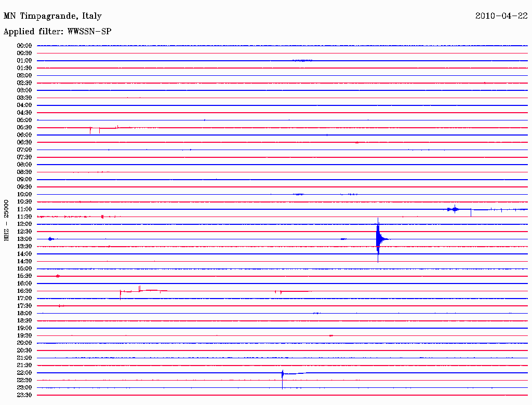Click the station title 'MN Timpagrande, Italy'
Screen dimensions: 532x405
(x=52, y=16)
